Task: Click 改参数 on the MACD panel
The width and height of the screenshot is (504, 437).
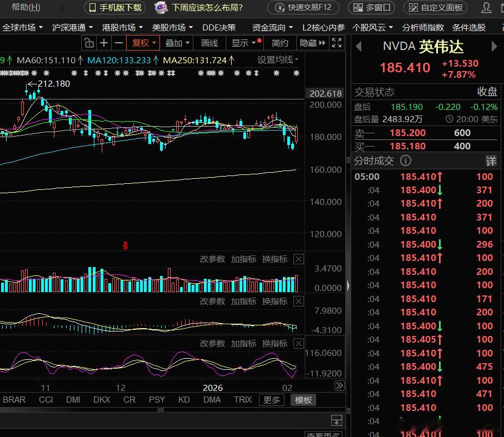Action: click(212, 301)
